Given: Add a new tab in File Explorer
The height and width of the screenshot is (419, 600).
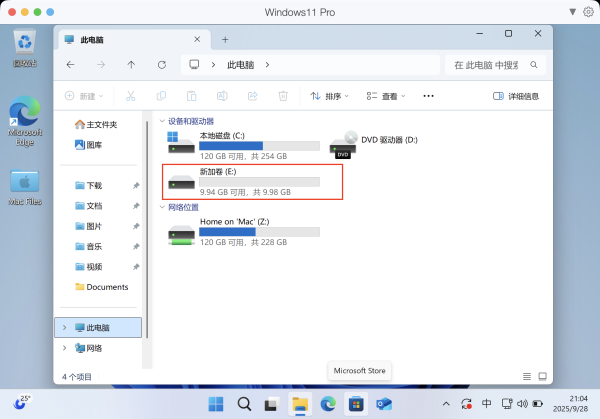Looking at the screenshot, I should coord(225,39).
